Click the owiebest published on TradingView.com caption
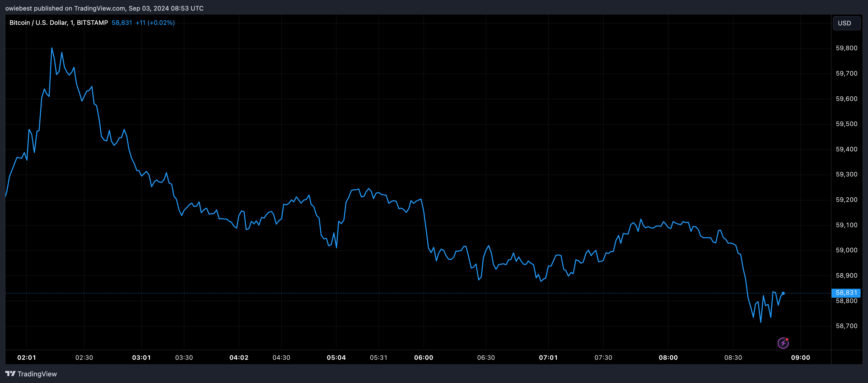Viewport: 868px width, 383px height. point(104,8)
